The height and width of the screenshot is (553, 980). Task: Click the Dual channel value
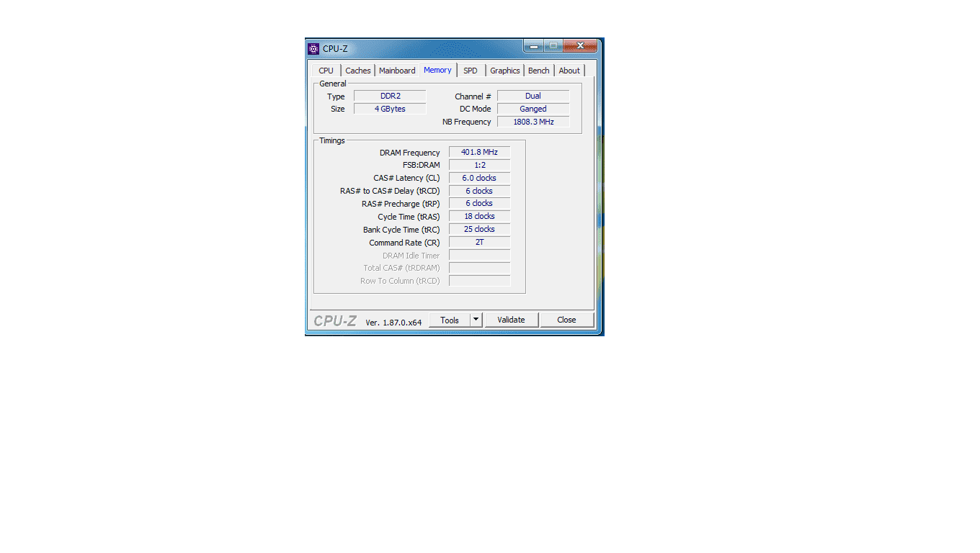533,96
